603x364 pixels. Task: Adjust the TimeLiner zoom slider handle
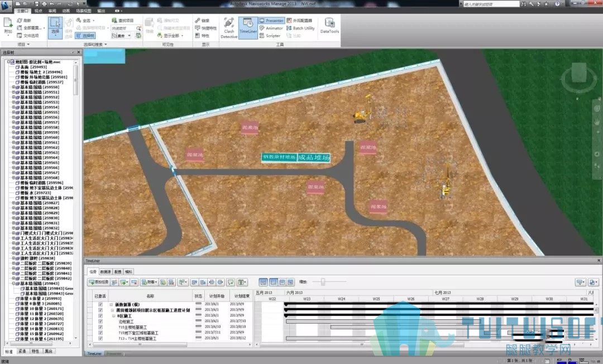(x=323, y=282)
